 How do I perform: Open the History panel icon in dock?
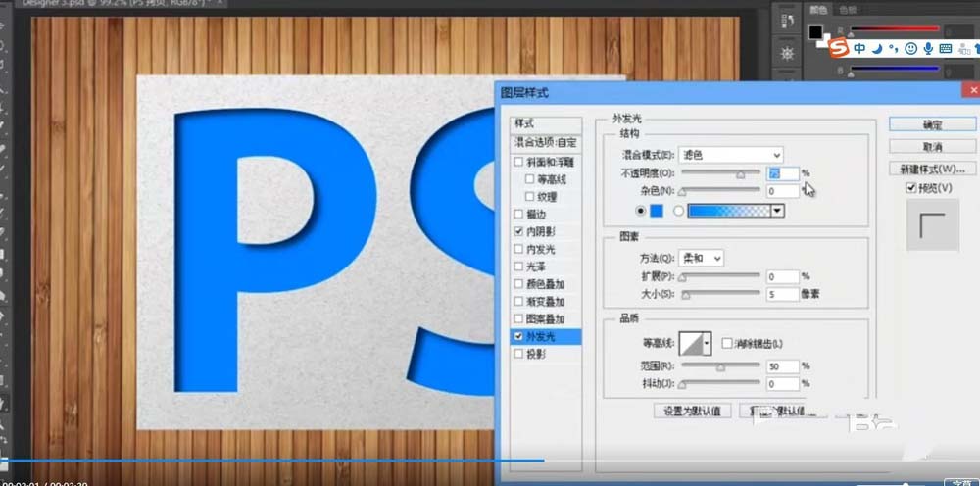coord(788,21)
